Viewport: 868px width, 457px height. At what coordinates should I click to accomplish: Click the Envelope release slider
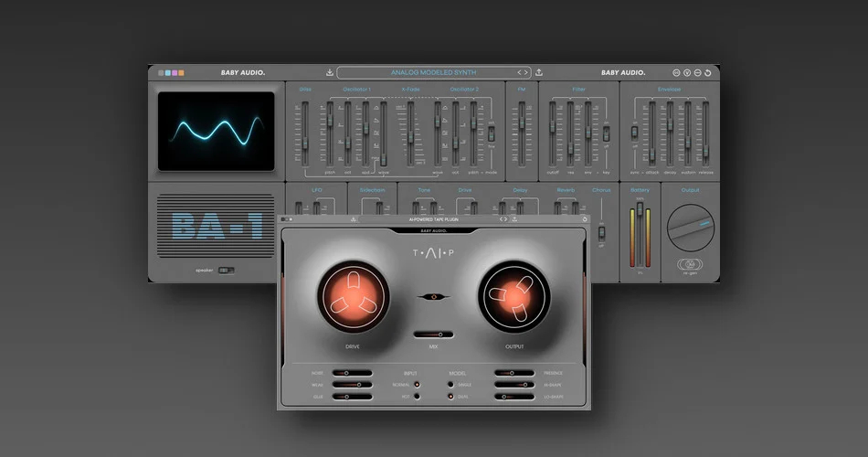[705, 133]
